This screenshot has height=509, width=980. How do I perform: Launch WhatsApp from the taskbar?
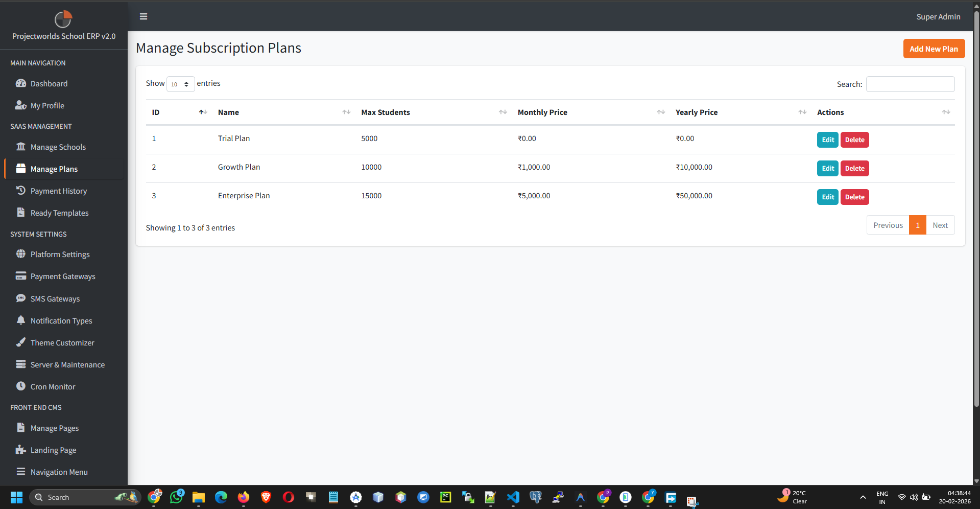(x=176, y=497)
